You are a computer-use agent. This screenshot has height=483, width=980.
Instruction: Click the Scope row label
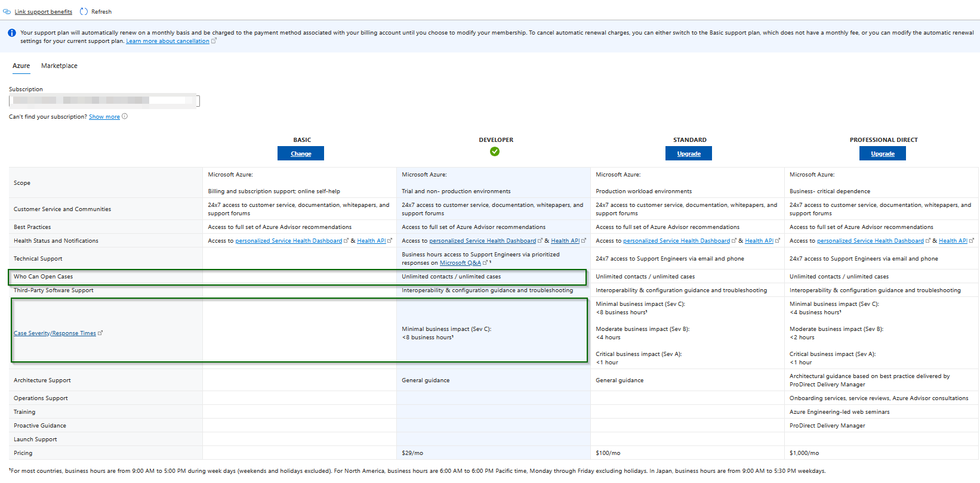[22, 183]
